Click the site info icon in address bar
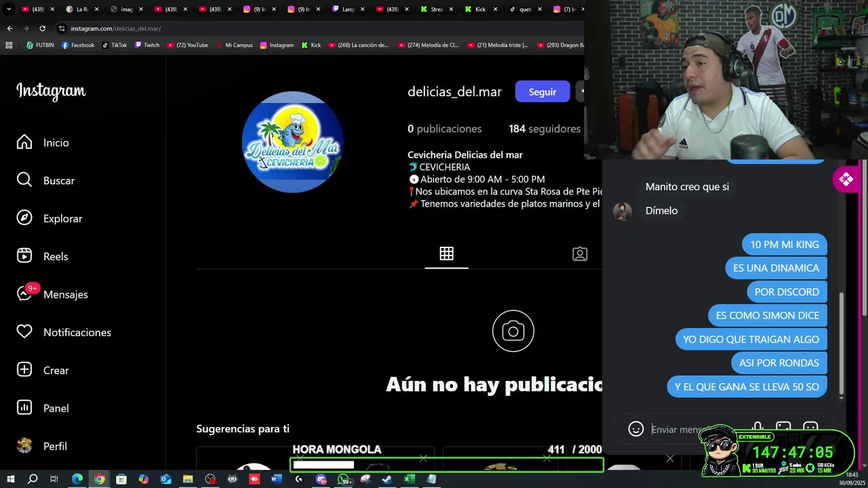This screenshot has width=868, height=488. coord(62,28)
